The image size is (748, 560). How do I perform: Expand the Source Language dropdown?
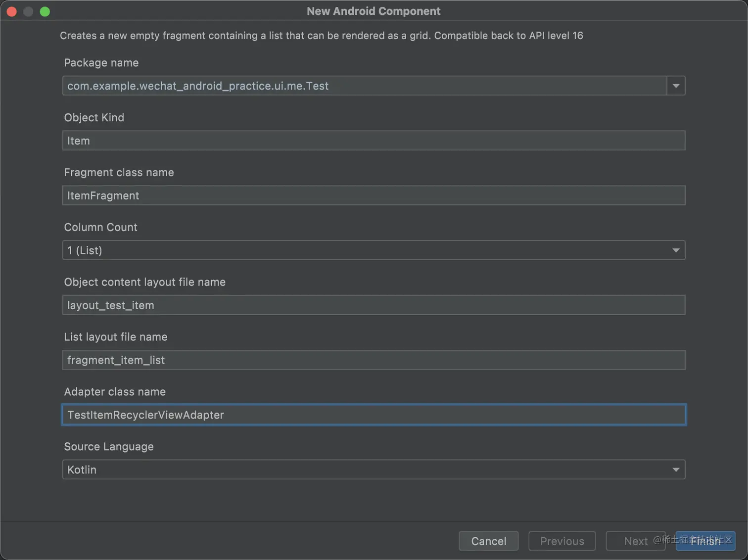[374, 469]
